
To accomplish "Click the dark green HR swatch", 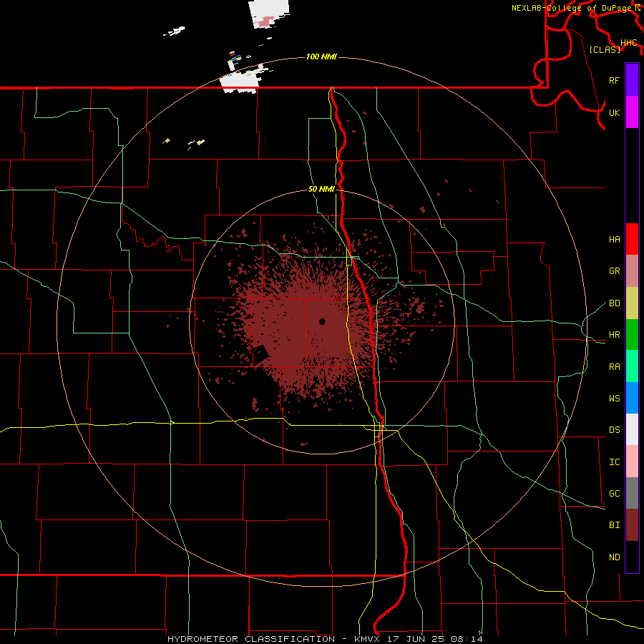I will (x=632, y=334).
